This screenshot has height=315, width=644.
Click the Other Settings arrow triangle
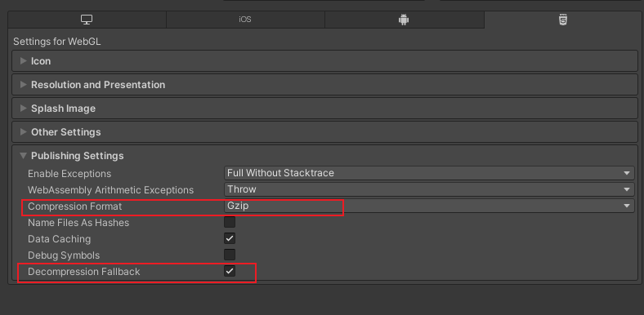24,132
